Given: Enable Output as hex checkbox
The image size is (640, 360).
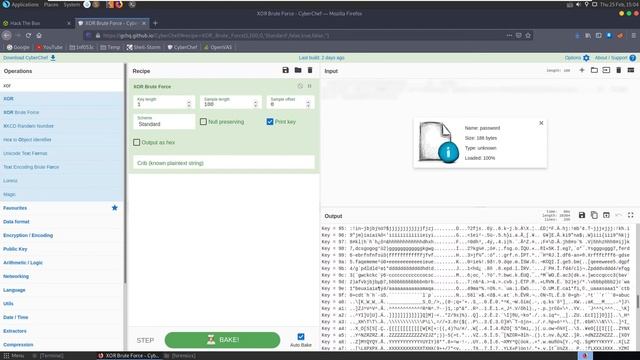Looking at the screenshot, I should coord(136,142).
